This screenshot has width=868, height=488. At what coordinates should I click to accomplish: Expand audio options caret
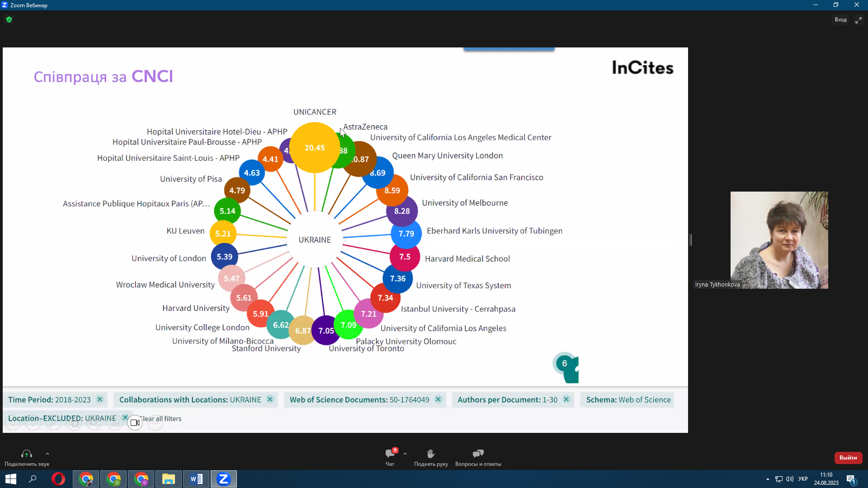[x=47, y=454]
